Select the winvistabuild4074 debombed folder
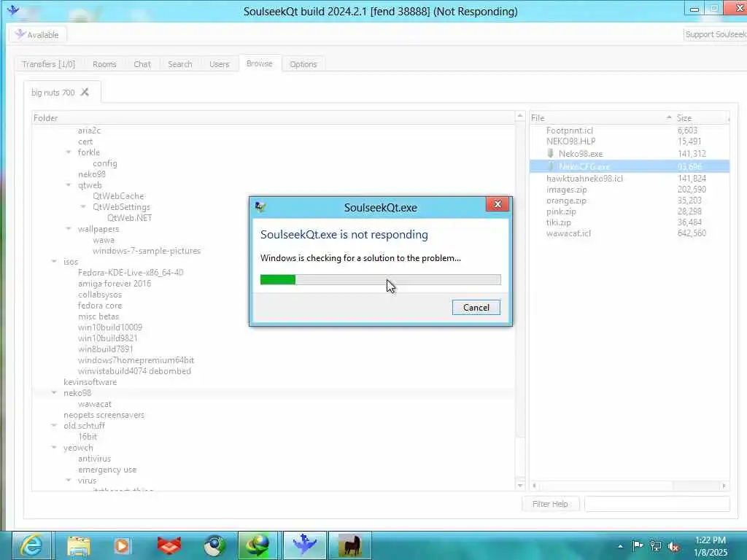 (x=134, y=371)
